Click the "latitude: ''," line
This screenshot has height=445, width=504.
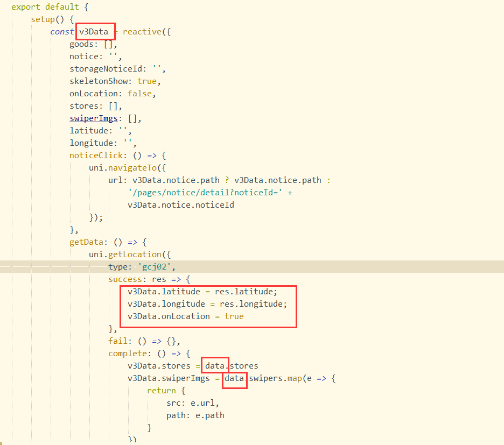101,131
